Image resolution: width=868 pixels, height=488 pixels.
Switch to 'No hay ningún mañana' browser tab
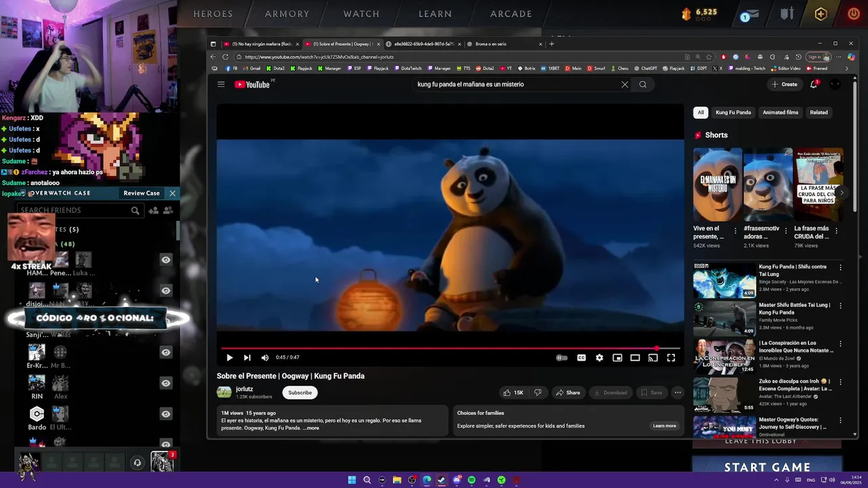tap(262, 44)
